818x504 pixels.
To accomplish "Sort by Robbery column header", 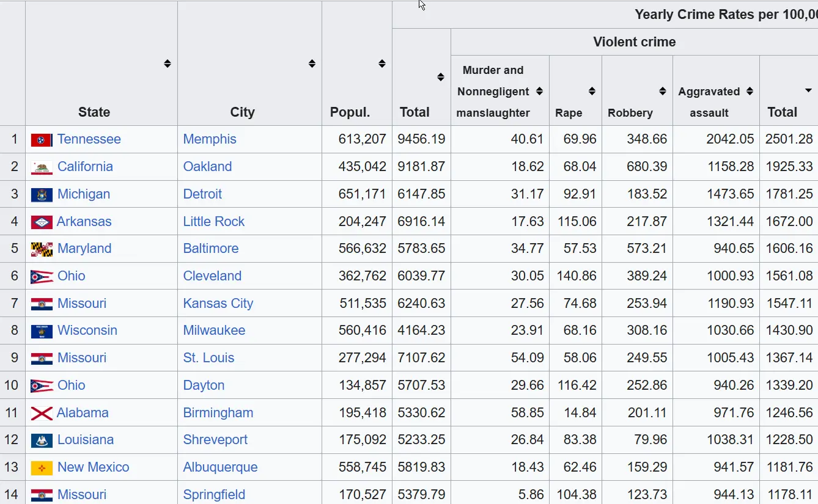I will pos(662,91).
